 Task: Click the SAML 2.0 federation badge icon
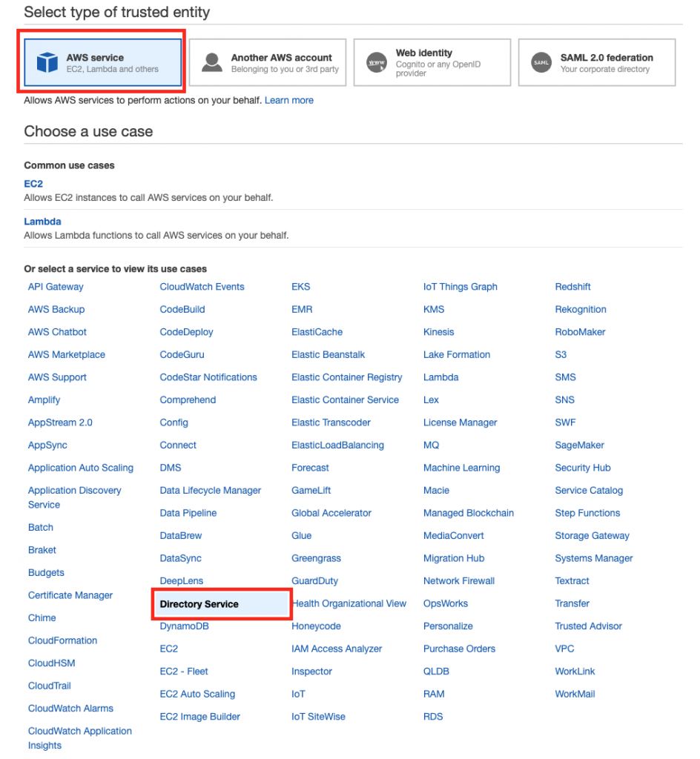[541, 62]
